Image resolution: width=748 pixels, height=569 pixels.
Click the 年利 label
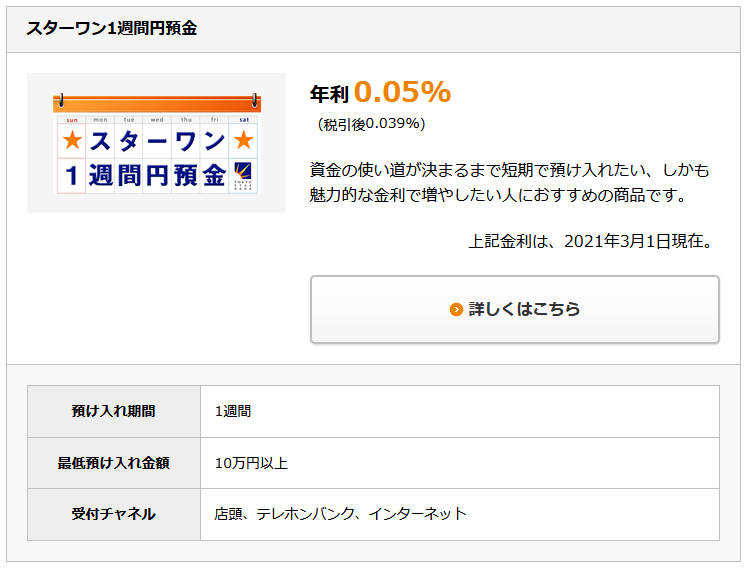[x=329, y=94]
